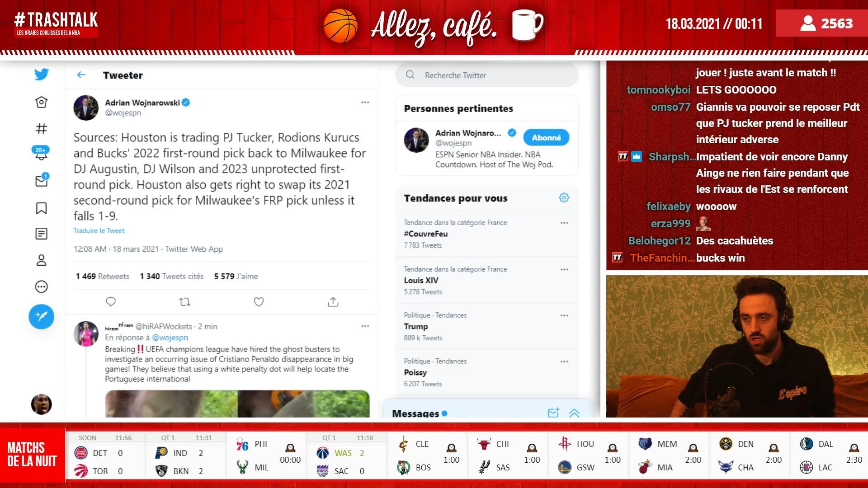
Task: Open trends settings gear icon
Action: 564,197
